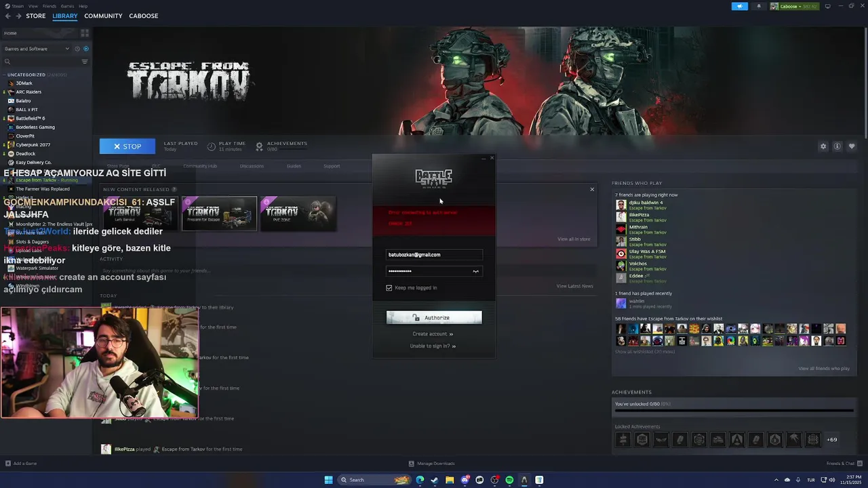The width and height of the screenshot is (868, 488).
Task: Open Windows Start menu
Action: click(328, 480)
